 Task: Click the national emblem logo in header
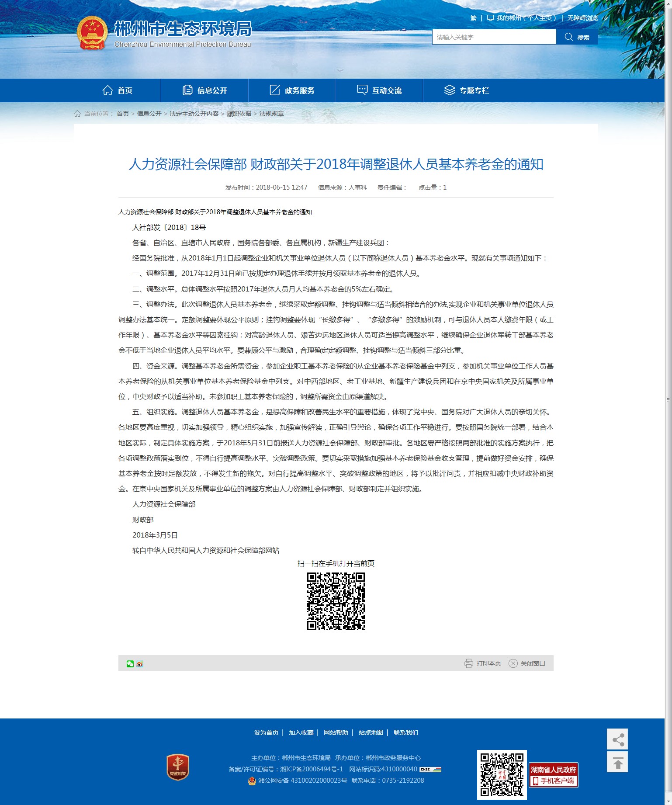92,33
